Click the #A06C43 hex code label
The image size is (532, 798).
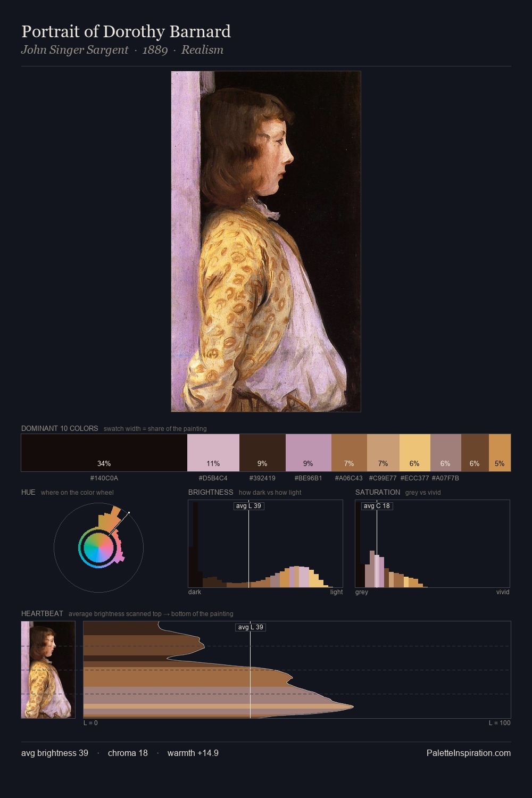(x=349, y=478)
